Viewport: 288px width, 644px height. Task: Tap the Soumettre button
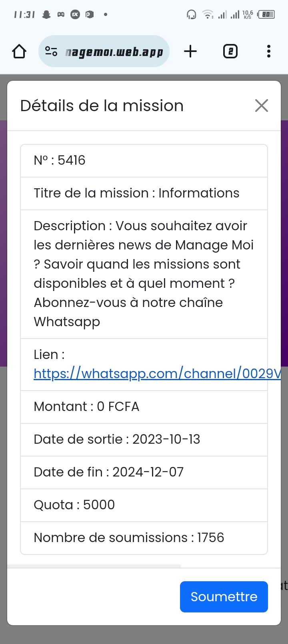[224, 596]
